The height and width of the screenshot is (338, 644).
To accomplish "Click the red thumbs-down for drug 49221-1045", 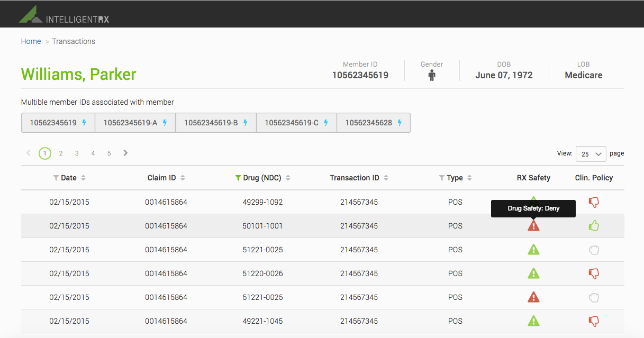I will 594,321.
